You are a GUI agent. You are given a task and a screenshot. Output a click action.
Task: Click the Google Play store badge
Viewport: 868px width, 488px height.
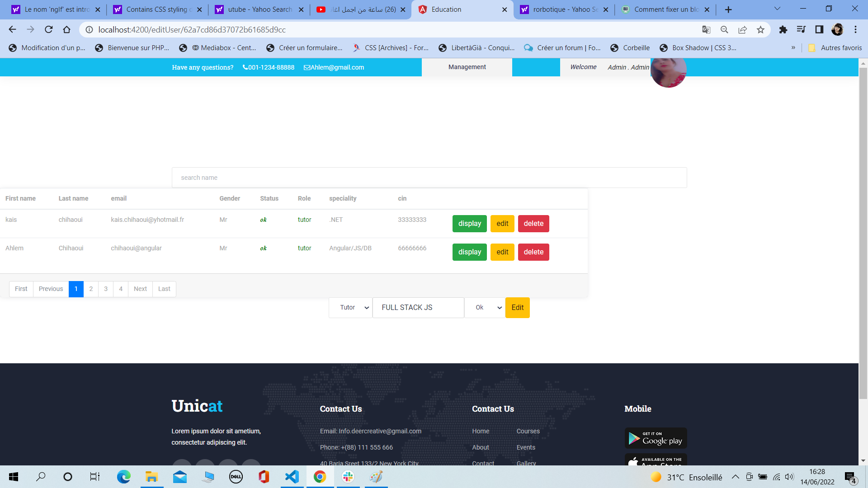tap(656, 438)
